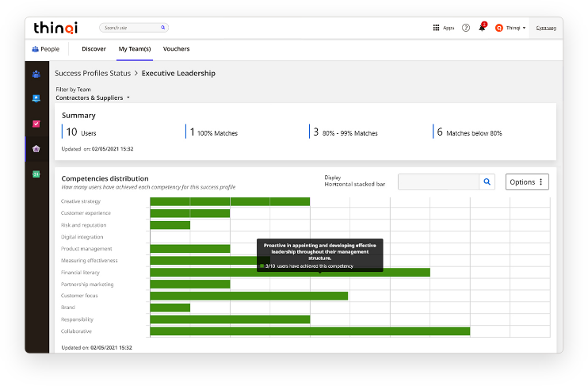Go to the Vouchers tab
The height and width of the screenshot is (386, 588).
click(x=176, y=49)
